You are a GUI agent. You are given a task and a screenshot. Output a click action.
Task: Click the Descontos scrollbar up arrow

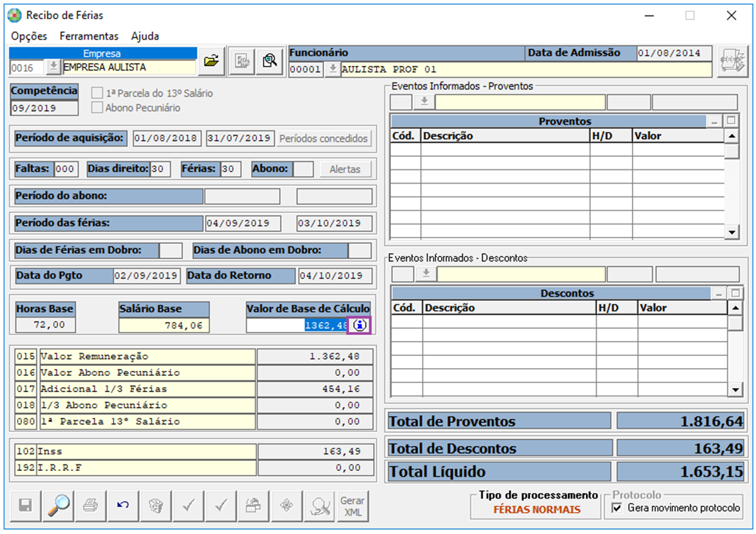[x=735, y=308]
